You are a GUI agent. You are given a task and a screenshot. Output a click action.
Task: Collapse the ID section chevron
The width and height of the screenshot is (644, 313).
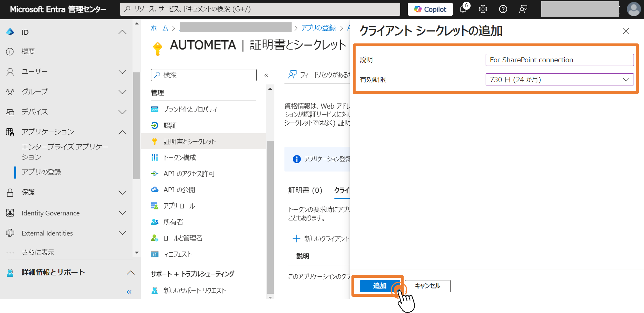click(122, 32)
